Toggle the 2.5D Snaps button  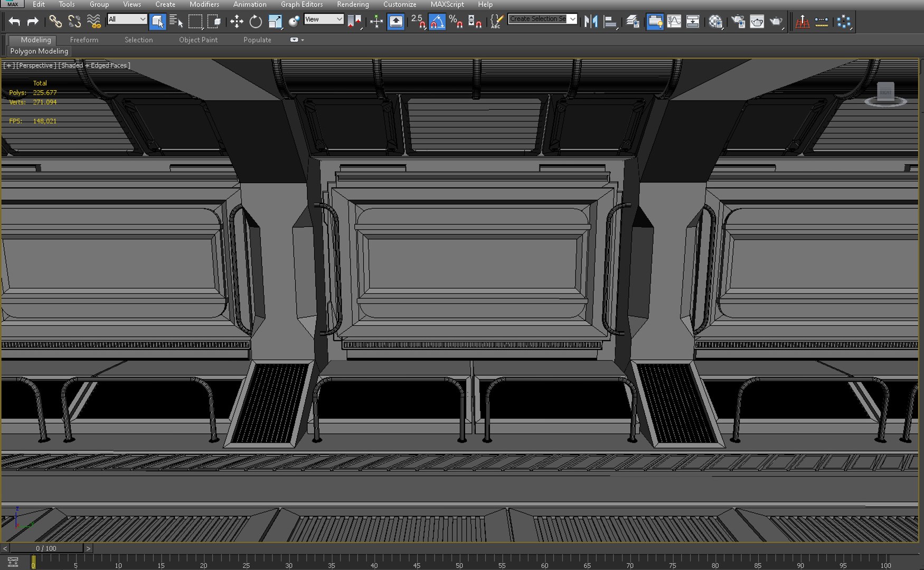pyautogui.click(x=418, y=22)
